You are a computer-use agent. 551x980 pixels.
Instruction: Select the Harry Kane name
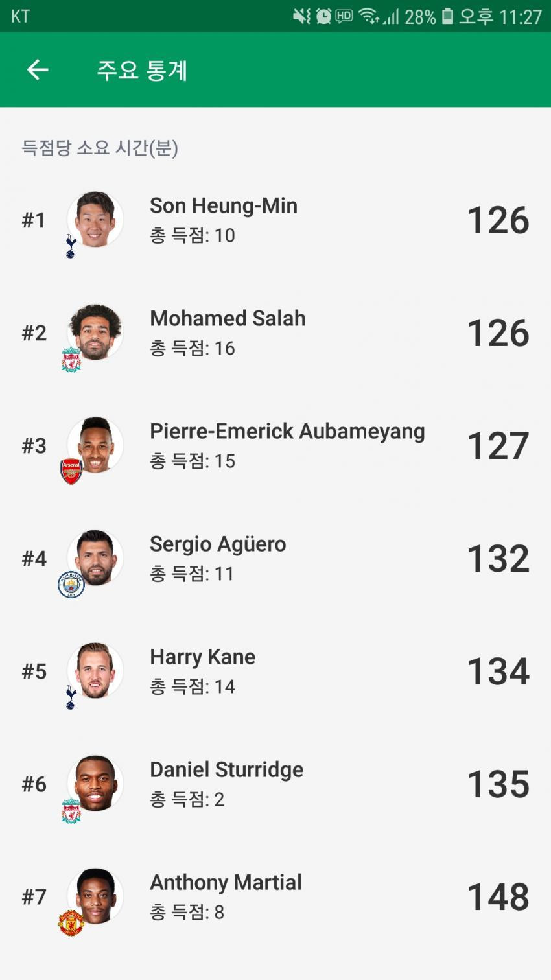202,657
